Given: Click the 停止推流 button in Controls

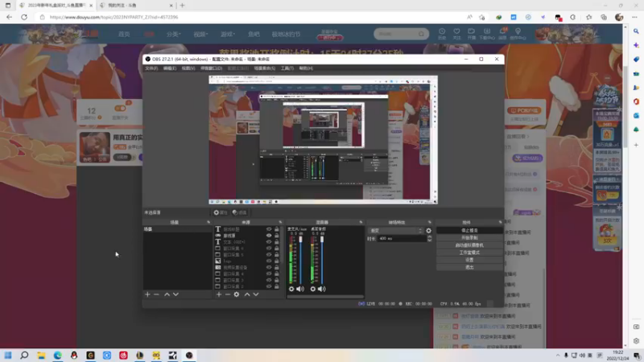Looking at the screenshot, I should coord(469,231).
